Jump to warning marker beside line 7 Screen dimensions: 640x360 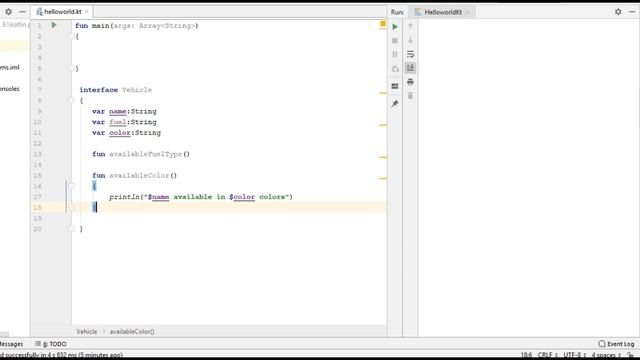pyautogui.click(x=383, y=93)
